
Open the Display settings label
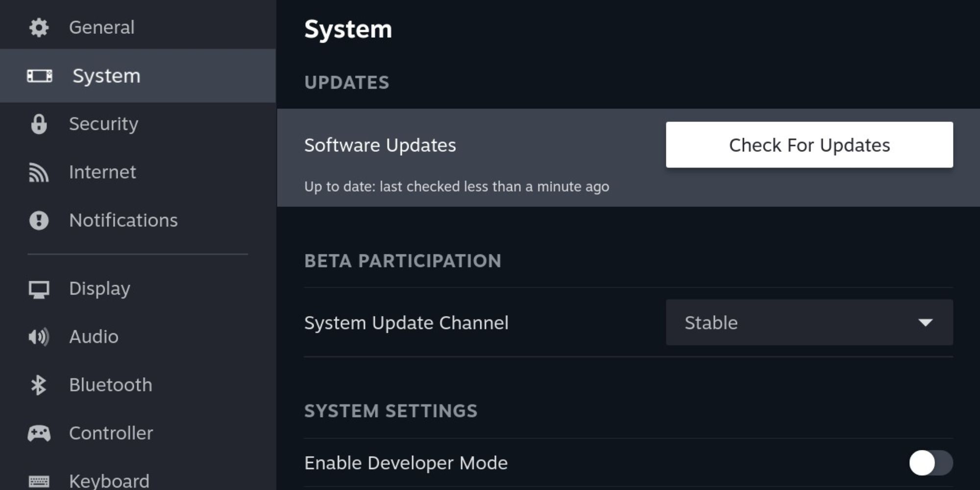[x=99, y=289]
